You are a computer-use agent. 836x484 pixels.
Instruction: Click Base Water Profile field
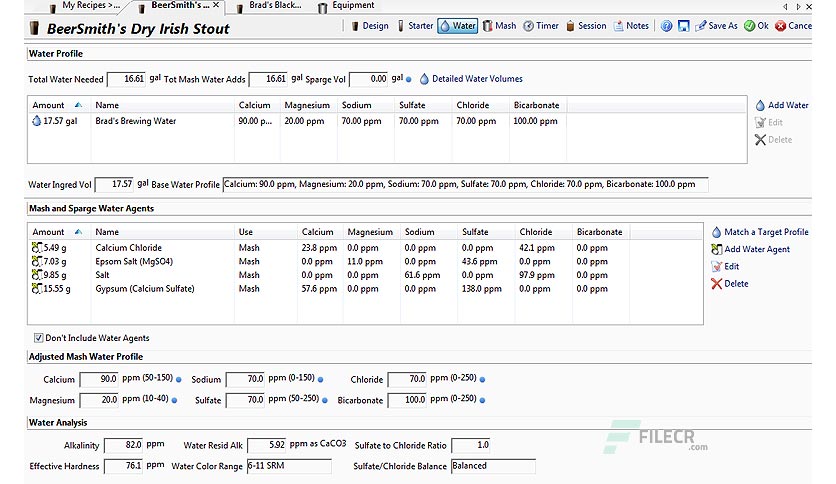point(465,184)
